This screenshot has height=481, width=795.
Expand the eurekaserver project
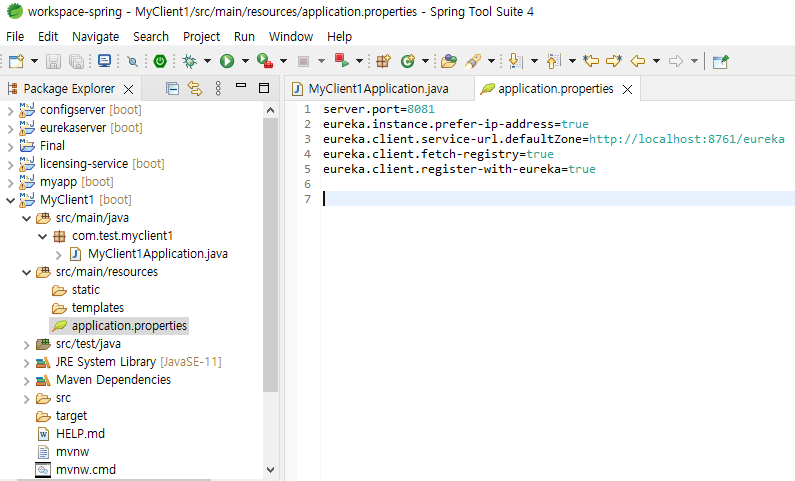pos(11,128)
